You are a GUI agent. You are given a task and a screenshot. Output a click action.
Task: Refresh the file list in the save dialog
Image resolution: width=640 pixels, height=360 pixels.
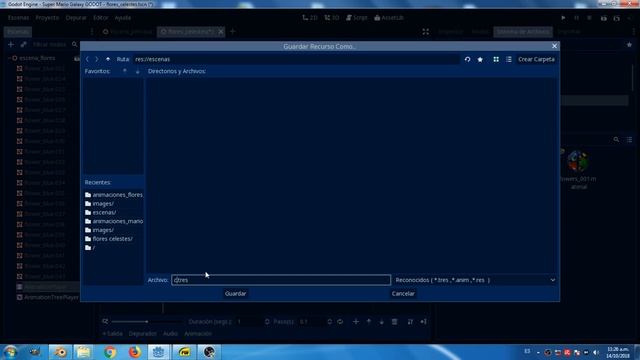click(467, 59)
